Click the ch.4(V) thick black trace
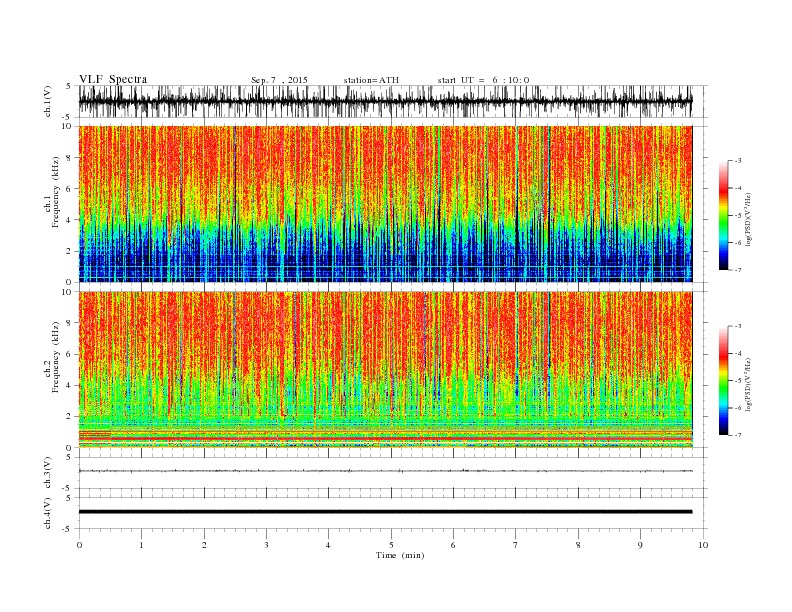Viewport: 792px width, 612px height. tap(385, 512)
